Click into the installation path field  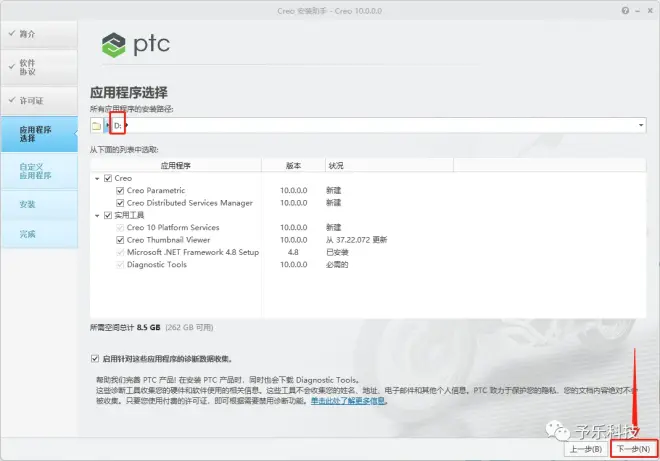[x=368, y=125]
